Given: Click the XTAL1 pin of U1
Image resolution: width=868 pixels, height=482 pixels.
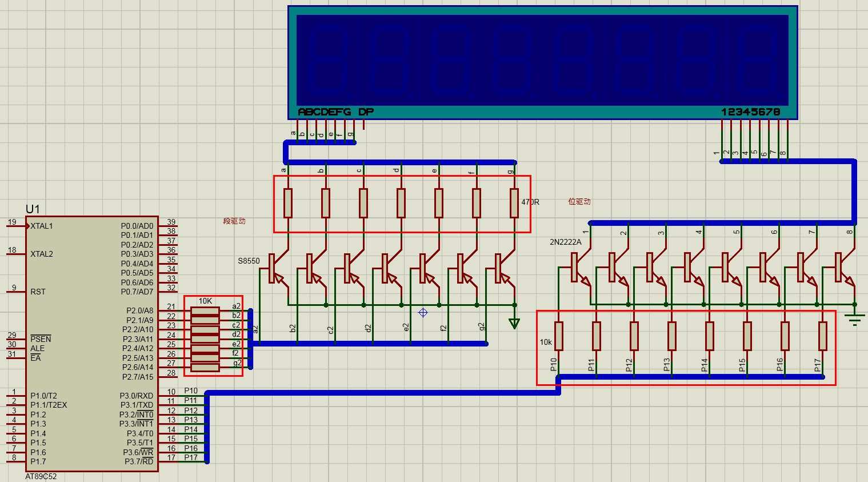Looking at the screenshot, I should click(x=41, y=226).
